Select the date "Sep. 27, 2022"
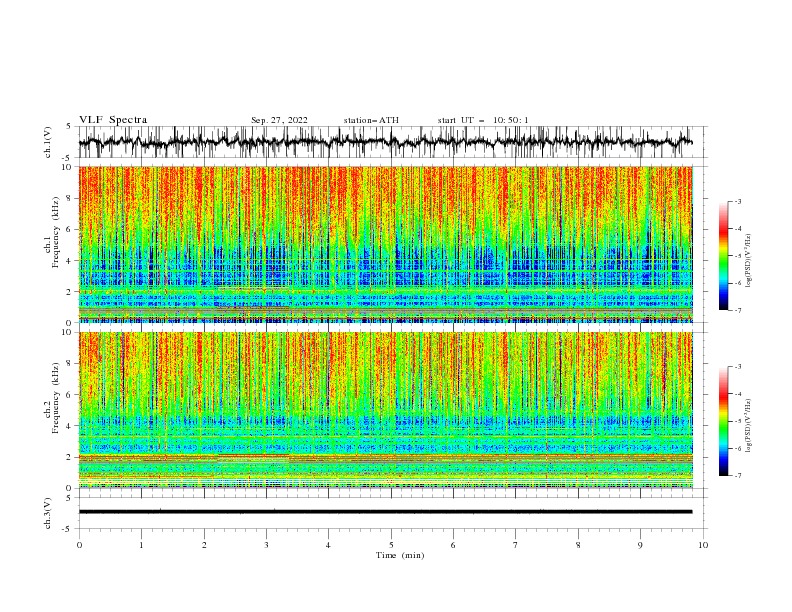This screenshot has height=612, width=792. pos(279,120)
